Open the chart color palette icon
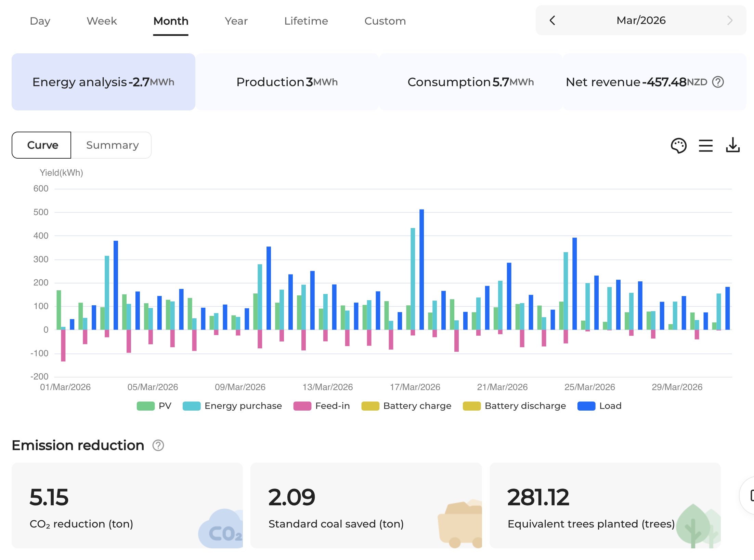The height and width of the screenshot is (560, 754). click(678, 146)
